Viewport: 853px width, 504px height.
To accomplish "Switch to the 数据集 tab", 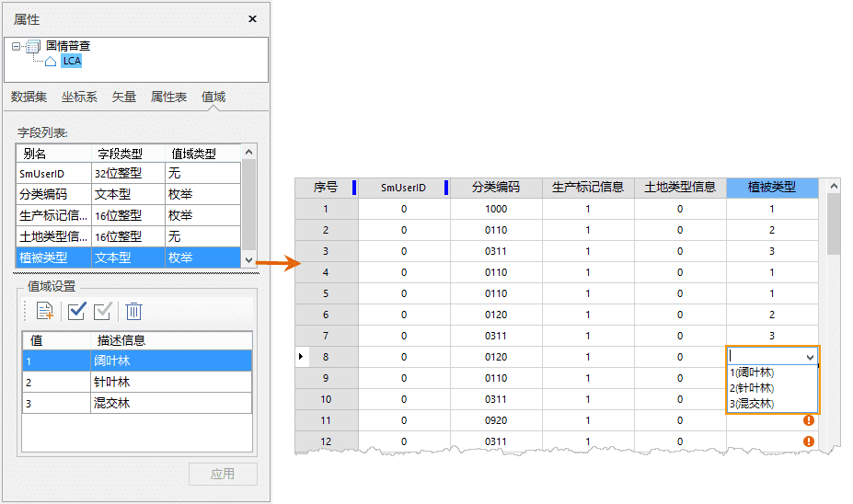I will coord(29,97).
